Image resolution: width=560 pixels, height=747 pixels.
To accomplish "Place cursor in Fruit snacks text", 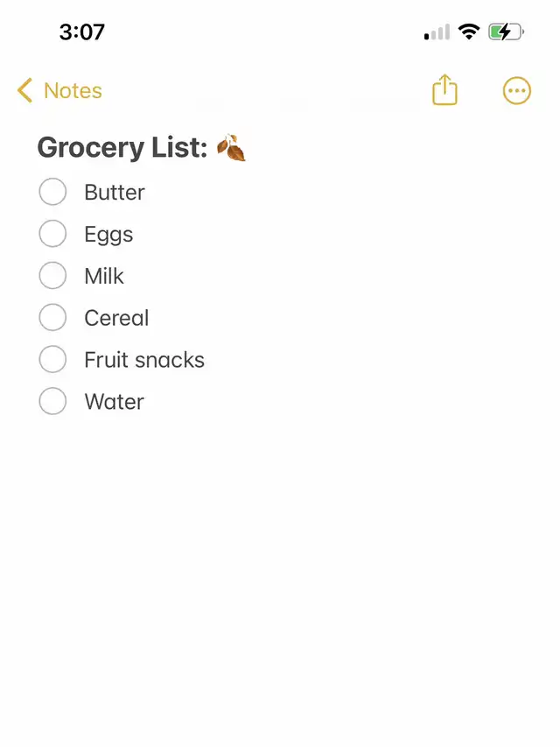I will 144,360.
